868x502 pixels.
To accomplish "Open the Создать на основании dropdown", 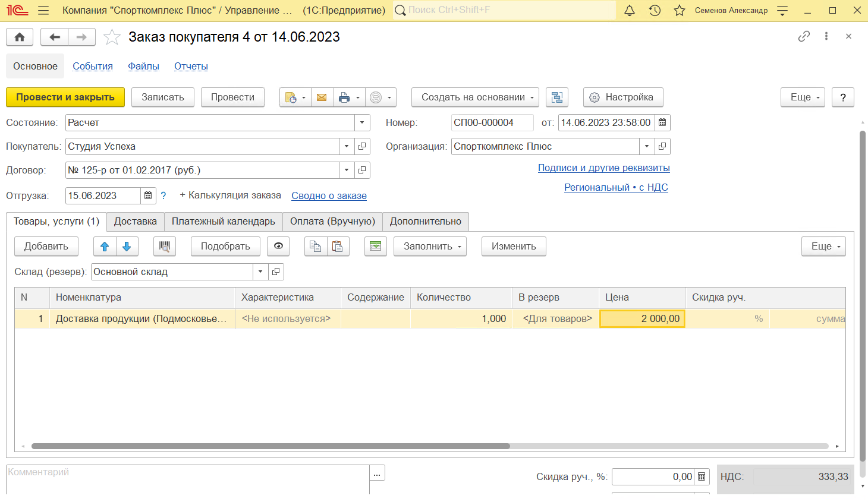I will 475,97.
